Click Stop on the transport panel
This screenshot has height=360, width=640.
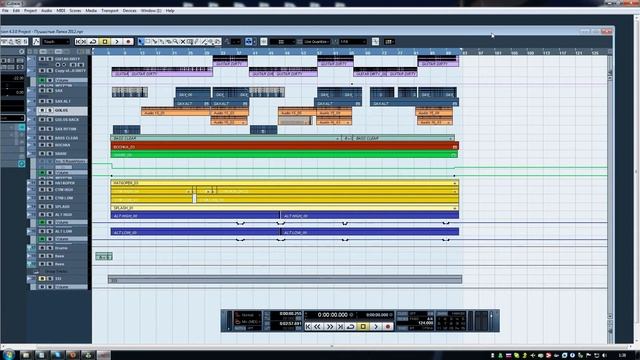pyautogui.click(x=363, y=327)
